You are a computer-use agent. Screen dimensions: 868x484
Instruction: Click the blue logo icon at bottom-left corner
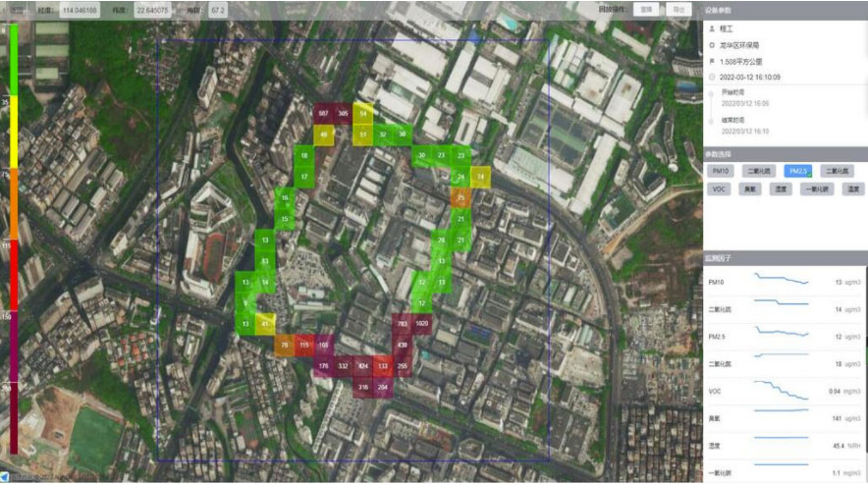[x=5, y=477]
